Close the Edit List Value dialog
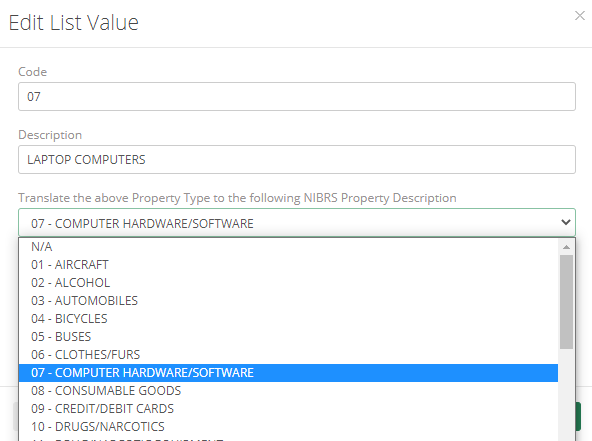Screen dimensions: 592x441 [580, 15]
